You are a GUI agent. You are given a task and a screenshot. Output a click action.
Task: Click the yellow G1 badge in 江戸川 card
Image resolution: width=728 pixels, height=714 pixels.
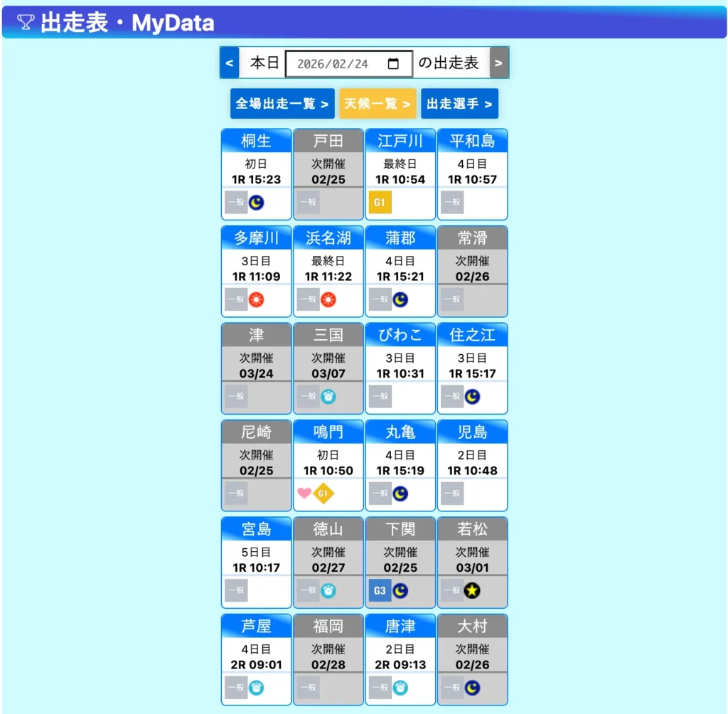click(x=380, y=203)
